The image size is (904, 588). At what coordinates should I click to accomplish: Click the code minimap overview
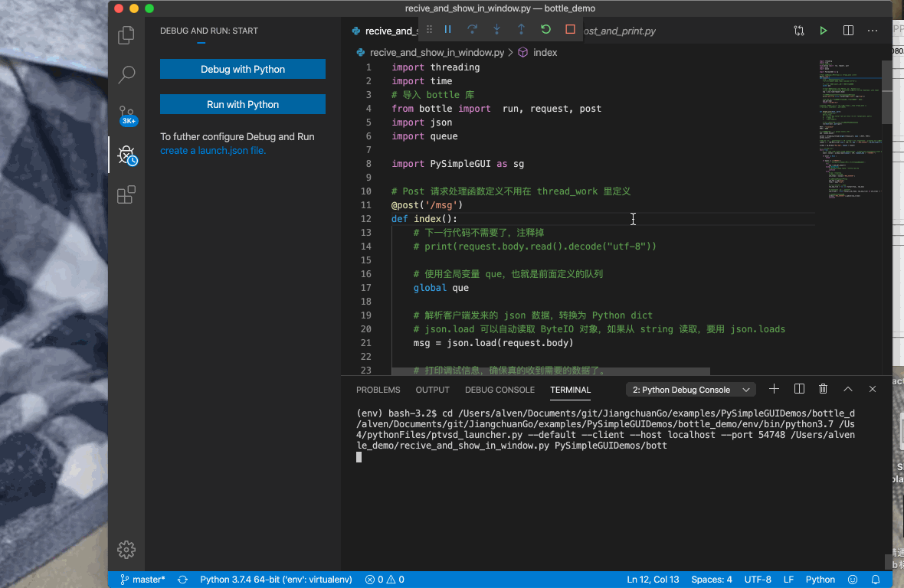pos(850,128)
